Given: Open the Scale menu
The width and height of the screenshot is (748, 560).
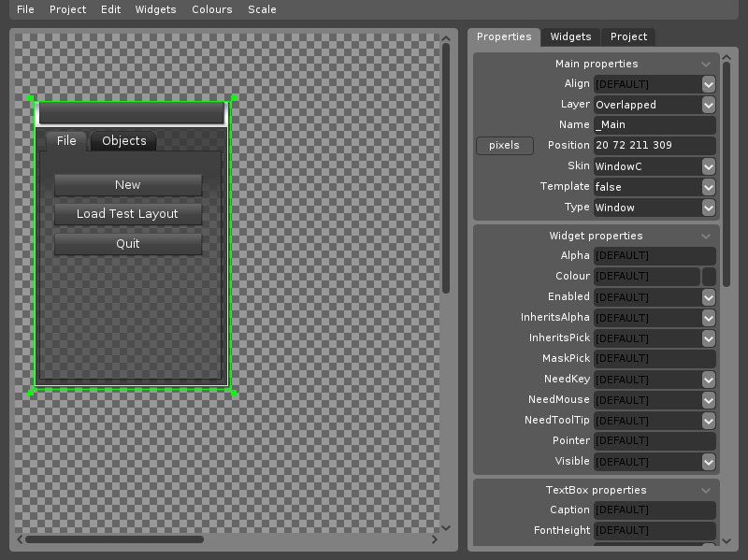Looking at the screenshot, I should click(262, 9).
